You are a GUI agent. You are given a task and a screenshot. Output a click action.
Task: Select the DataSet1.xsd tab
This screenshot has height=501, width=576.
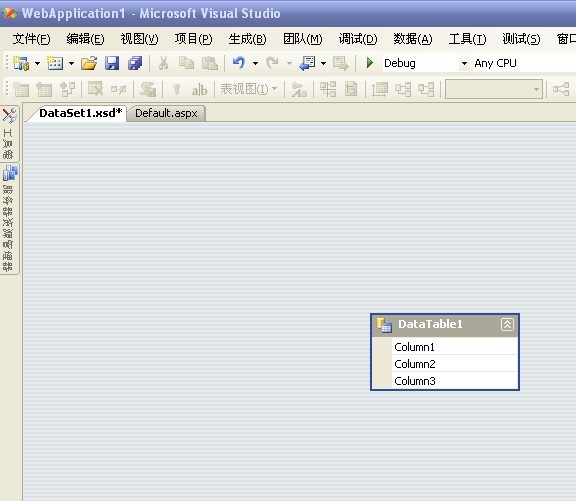point(80,113)
